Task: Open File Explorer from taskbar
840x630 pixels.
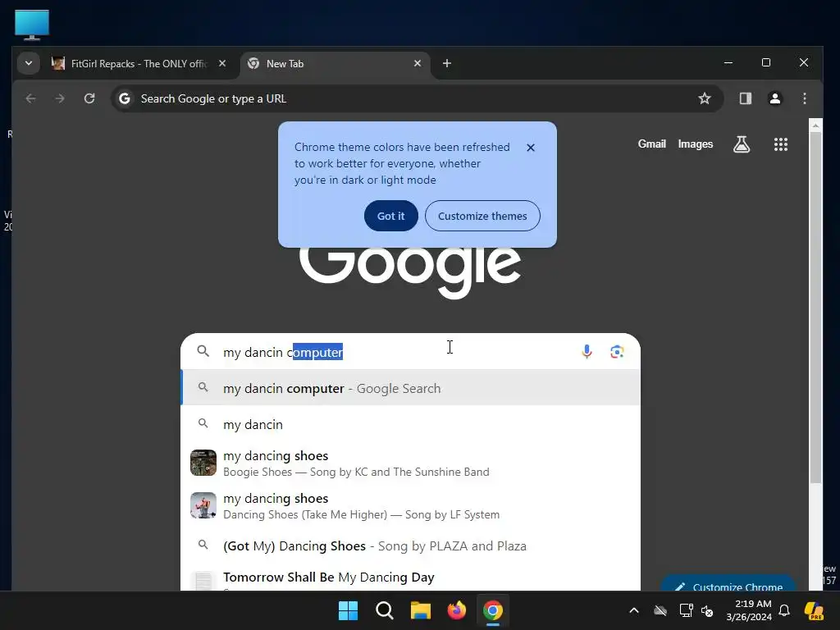Action: point(421,610)
